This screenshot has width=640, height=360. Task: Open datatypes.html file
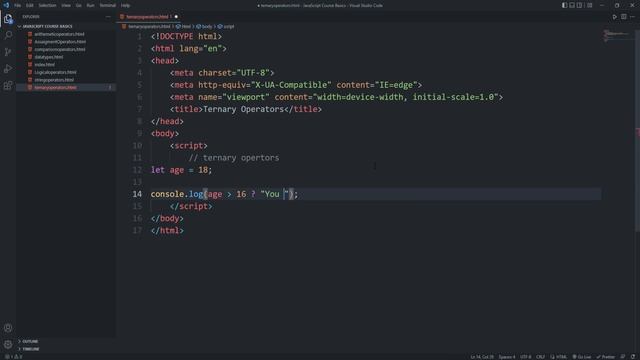(49, 57)
